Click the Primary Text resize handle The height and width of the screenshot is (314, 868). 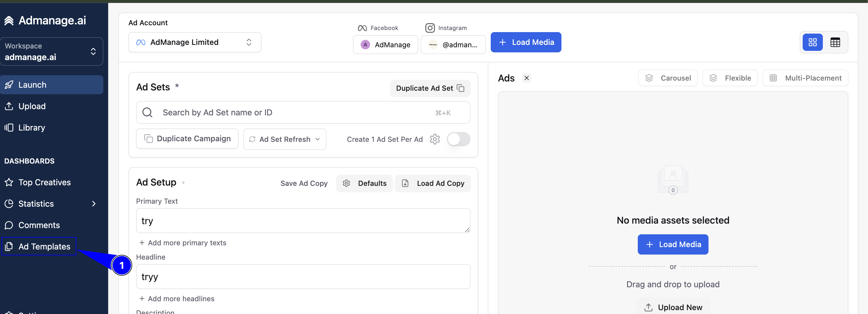point(467,230)
